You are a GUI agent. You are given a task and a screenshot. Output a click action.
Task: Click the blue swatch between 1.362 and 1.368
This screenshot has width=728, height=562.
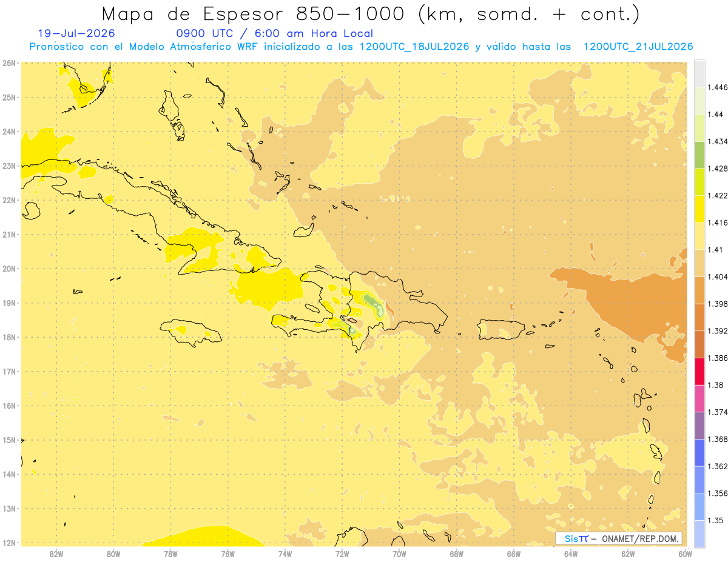pyautogui.click(x=699, y=453)
